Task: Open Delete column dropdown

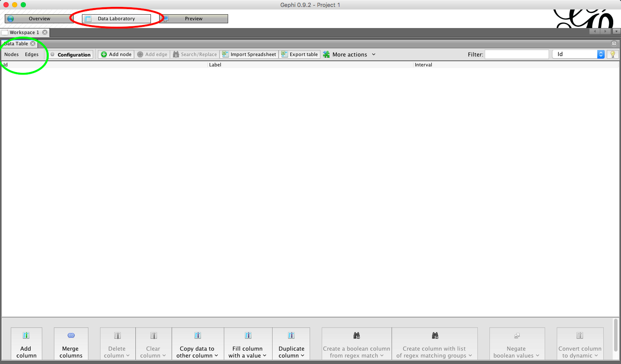Action: [118, 344]
